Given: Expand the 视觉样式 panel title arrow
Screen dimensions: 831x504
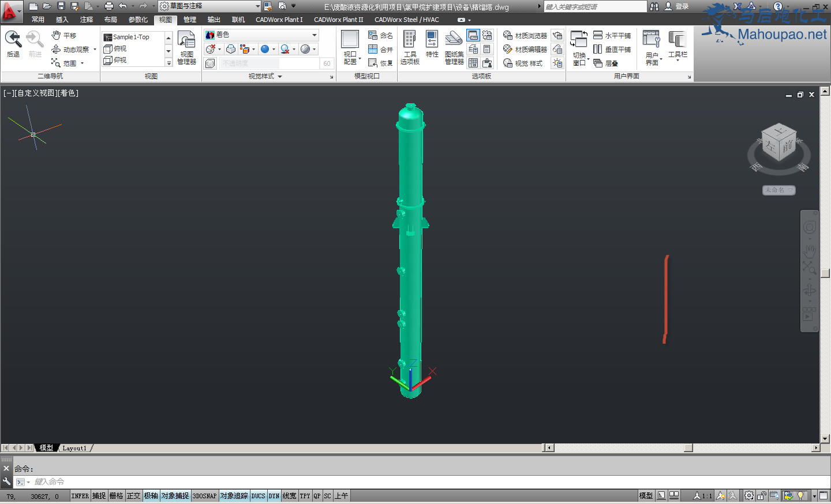Looking at the screenshot, I should pyautogui.click(x=280, y=76).
